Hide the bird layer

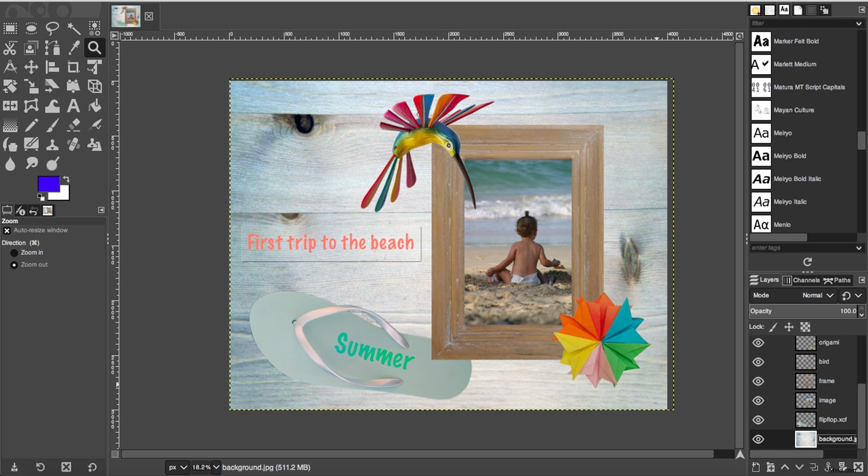[x=758, y=361]
